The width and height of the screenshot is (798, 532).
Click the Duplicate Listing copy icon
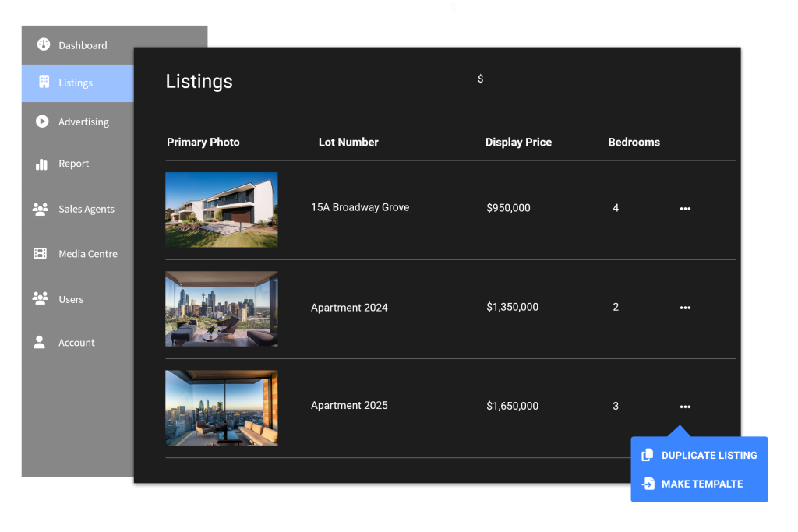(647, 456)
